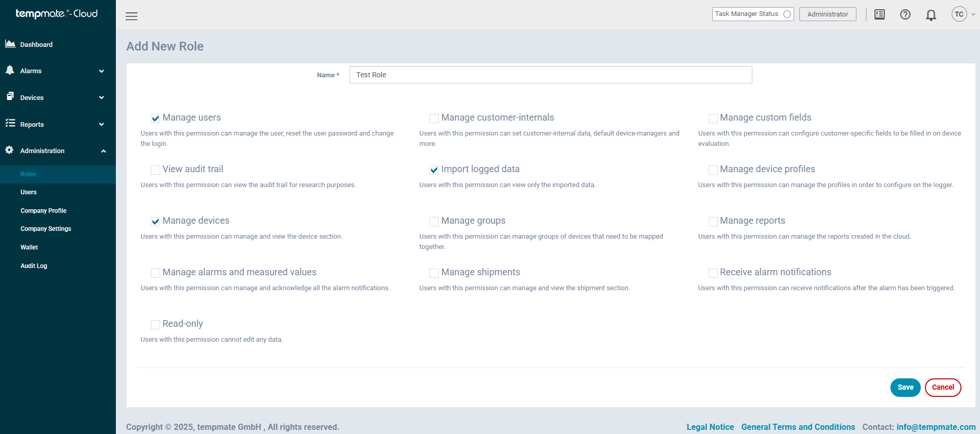Enable the Manage device profiles checkbox
Viewport: 980px width, 434px height.
coord(713,170)
